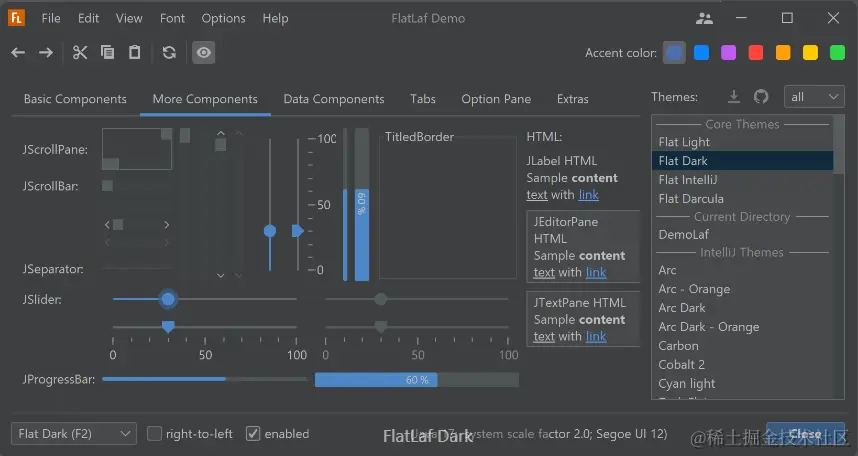
Task: Click the paste clipboard icon
Action: [135, 52]
